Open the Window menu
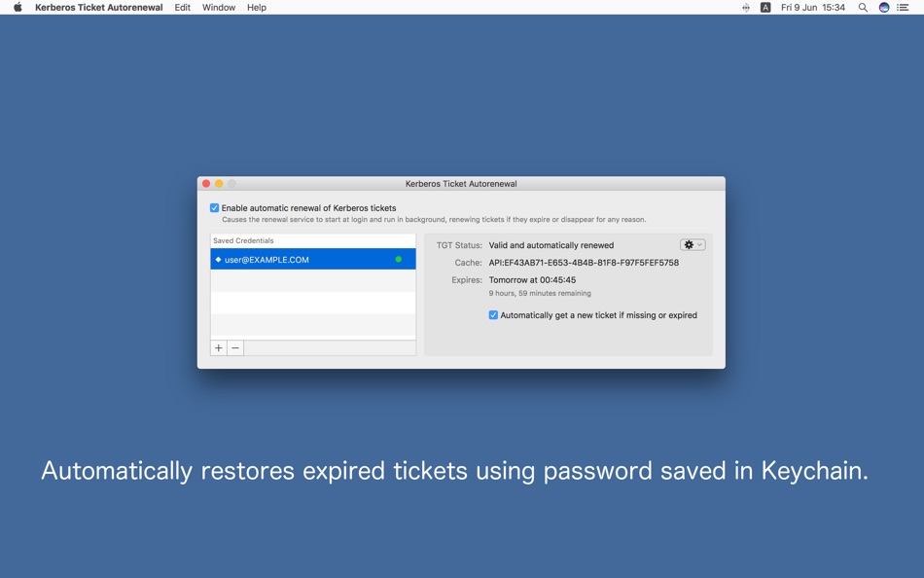 219,7
